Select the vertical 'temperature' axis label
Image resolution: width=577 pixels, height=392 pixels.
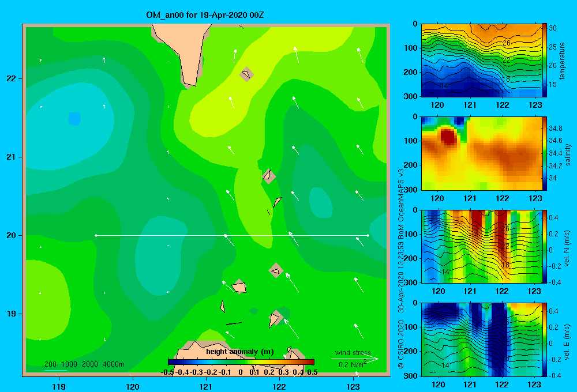[562, 61]
